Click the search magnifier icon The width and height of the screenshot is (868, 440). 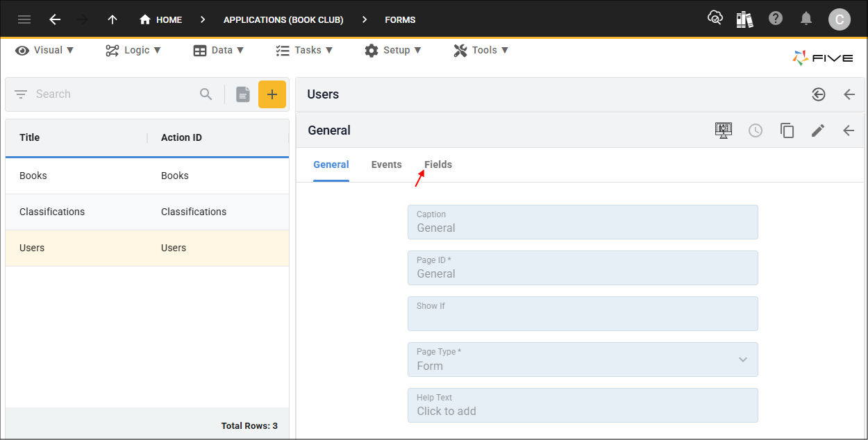[x=206, y=94]
